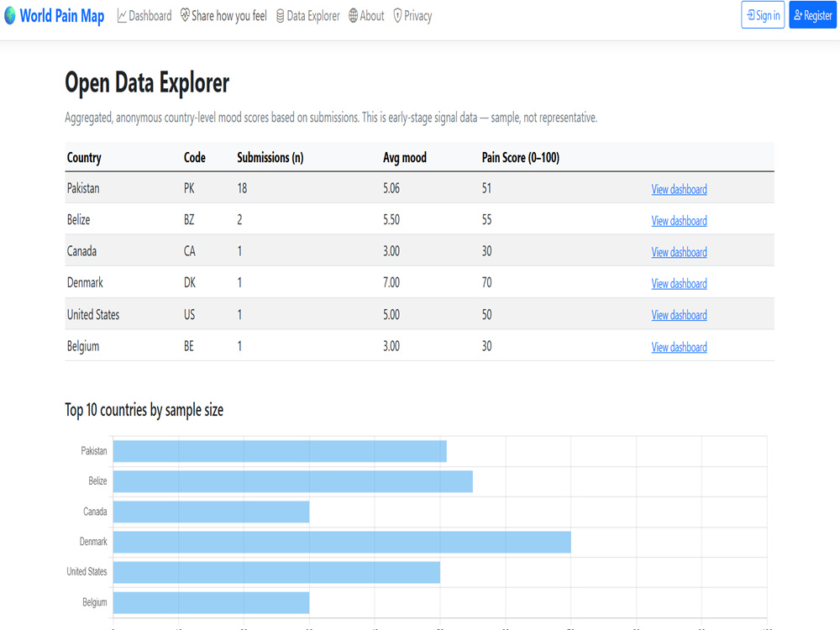Click the Avg mood column header
Viewport: 840px width, 630px height.
pyautogui.click(x=405, y=158)
